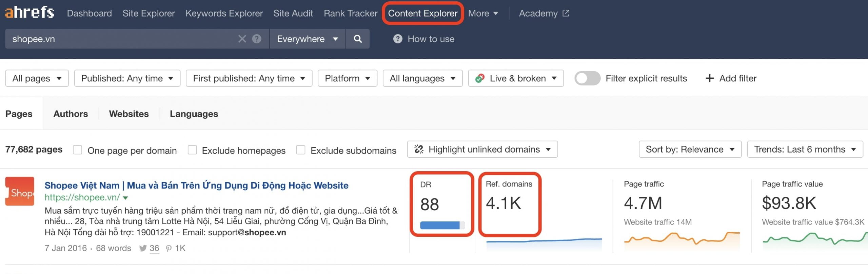Open the Live & broken dropdown
This screenshot has height=274, width=868.
point(516,78)
